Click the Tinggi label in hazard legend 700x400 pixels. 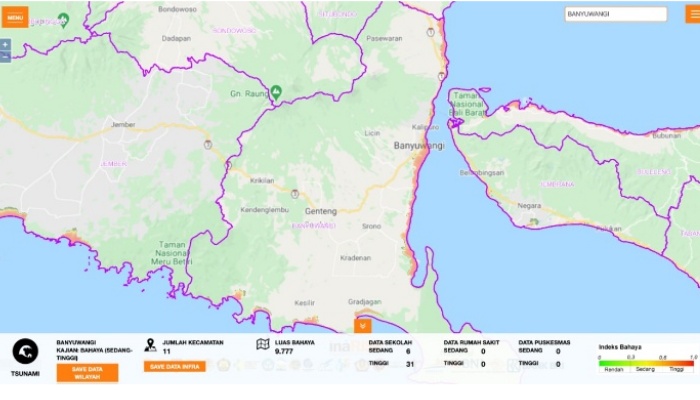676,369
